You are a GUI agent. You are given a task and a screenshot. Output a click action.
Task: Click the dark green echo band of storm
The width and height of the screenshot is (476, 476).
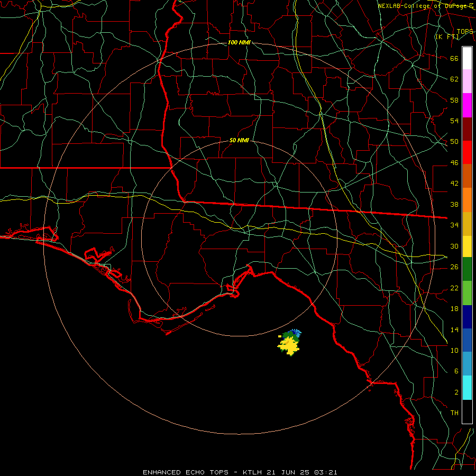[290, 336]
